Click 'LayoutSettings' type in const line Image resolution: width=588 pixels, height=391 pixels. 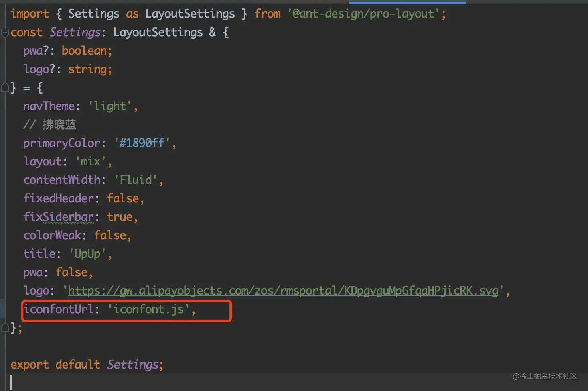click(158, 32)
